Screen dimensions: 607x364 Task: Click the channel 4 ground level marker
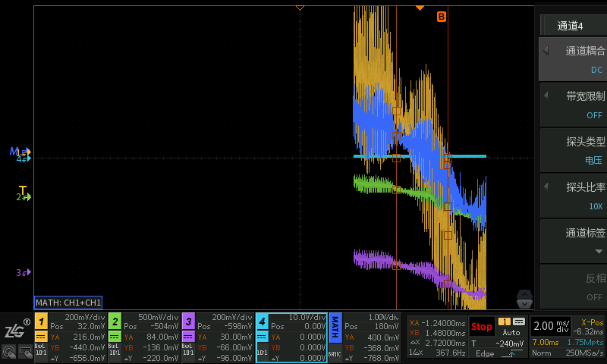(x=24, y=158)
